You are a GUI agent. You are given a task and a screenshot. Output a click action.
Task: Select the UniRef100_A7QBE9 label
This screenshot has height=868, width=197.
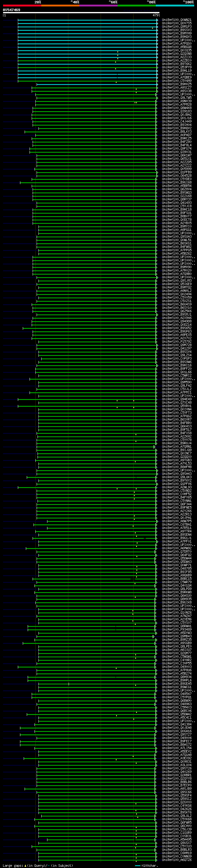click(176, 78)
